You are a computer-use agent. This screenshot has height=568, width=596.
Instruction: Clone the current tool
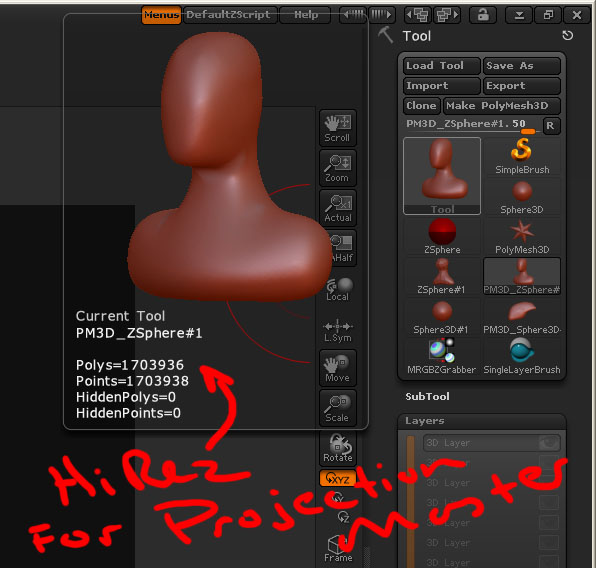[x=422, y=106]
